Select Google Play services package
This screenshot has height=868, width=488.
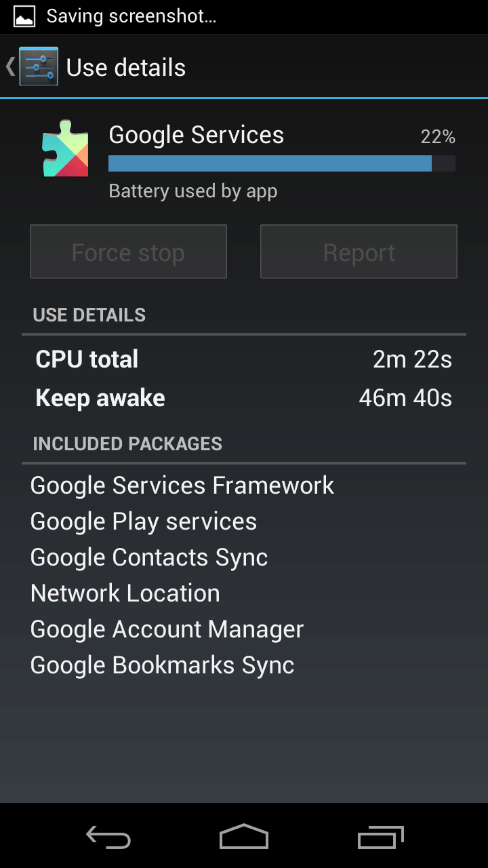(x=144, y=521)
